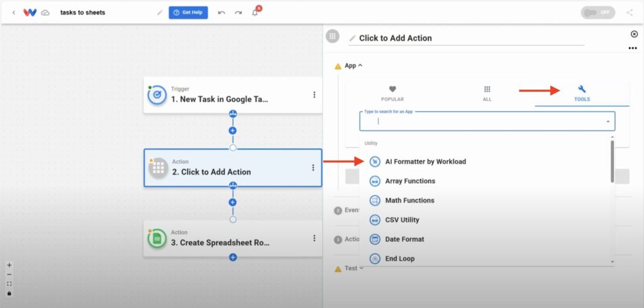Click the Google Sheets step icon
This screenshot has height=308, width=644.
point(157,239)
